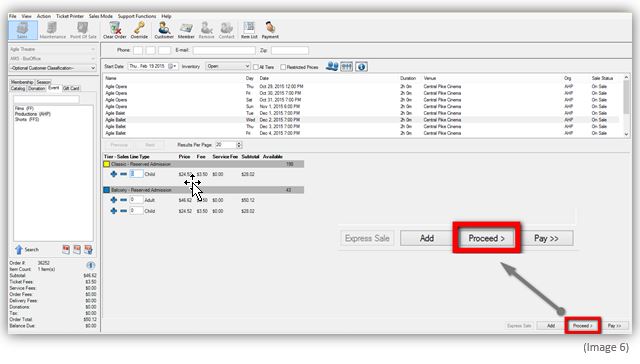Switch to the Season tab

click(x=43, y=82)
